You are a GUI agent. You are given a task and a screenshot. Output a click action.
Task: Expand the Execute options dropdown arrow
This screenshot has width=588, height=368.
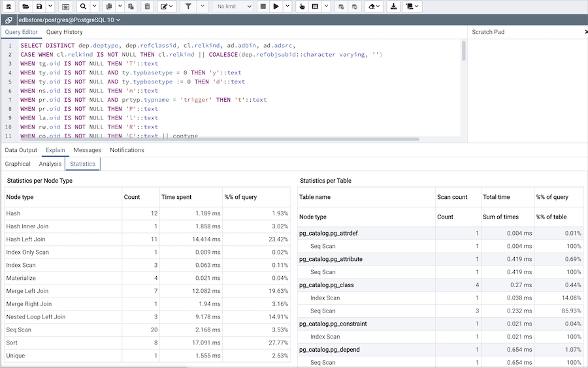pos(289,7)
